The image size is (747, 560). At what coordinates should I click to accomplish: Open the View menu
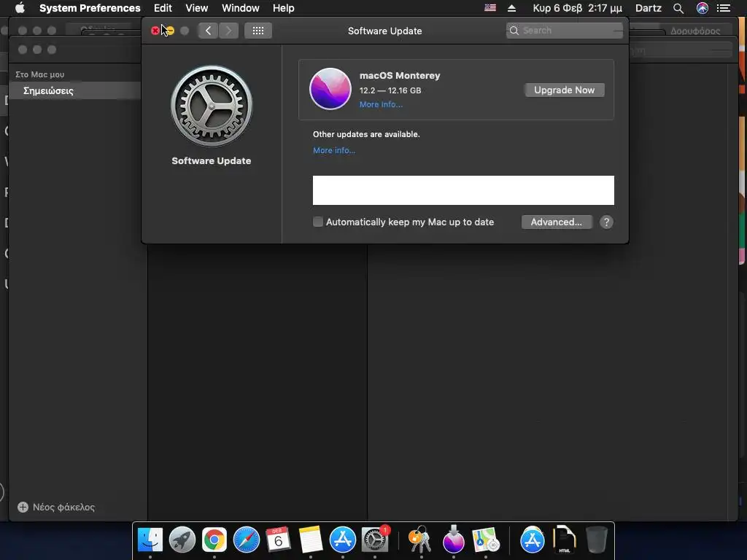coord(197,8)
